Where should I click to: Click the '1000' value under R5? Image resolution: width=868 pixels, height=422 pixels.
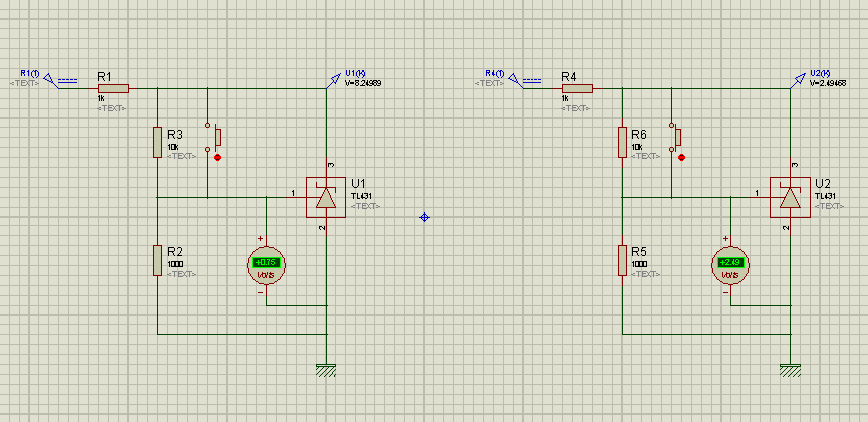tap(639, 265)
